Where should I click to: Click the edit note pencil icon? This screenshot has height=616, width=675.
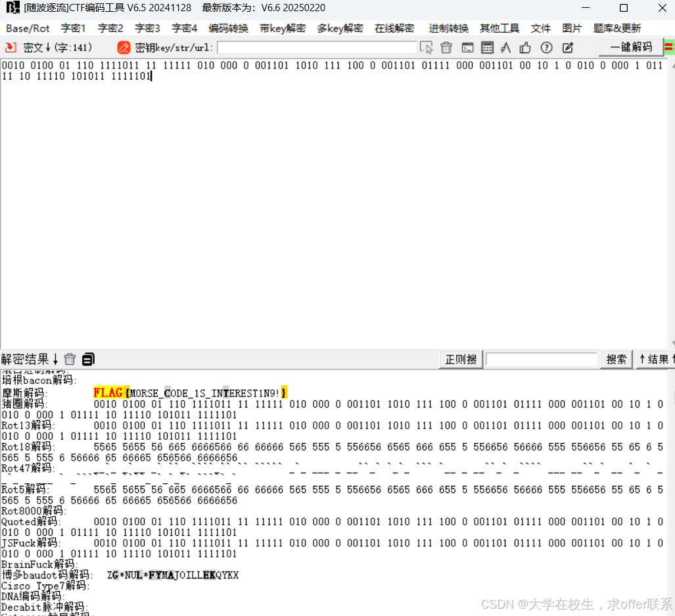pyautogui.click(x=568, y=47)
